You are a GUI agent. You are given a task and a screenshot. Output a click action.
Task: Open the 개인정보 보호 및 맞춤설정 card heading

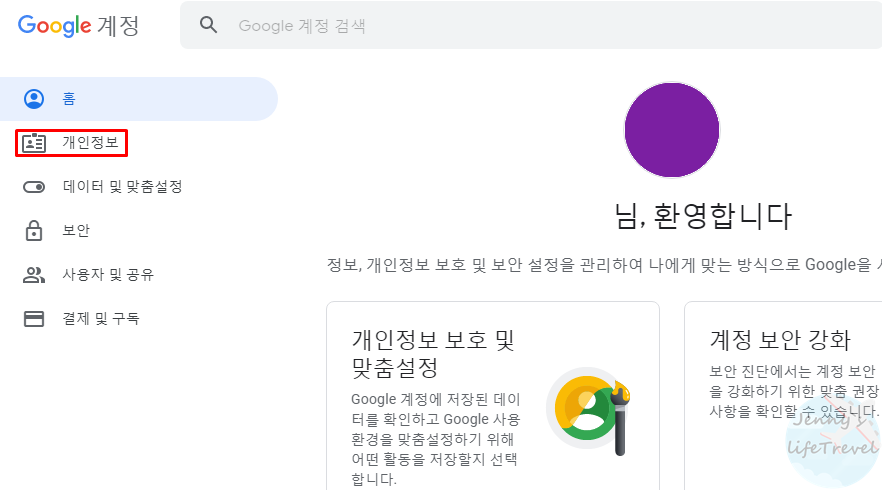[x=433, y=354]
